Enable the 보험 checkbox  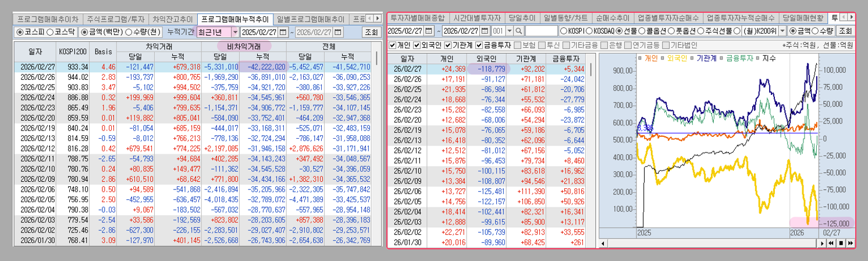point(517,44)
